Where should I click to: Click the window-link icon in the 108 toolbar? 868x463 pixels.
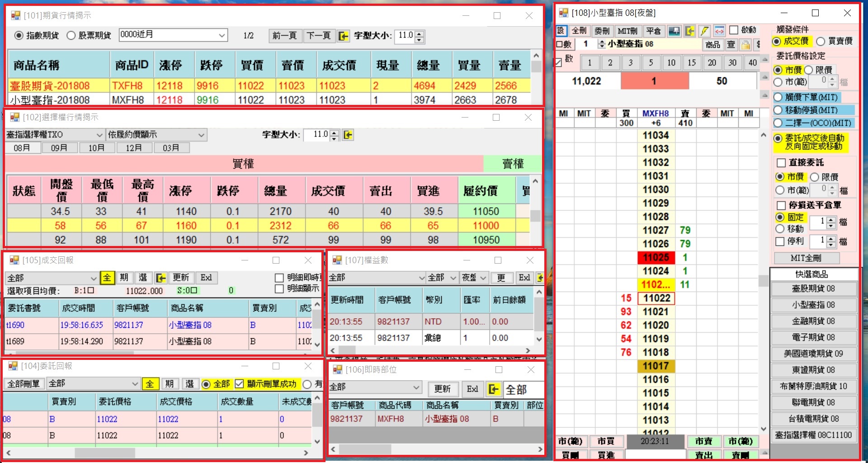(x=718, y=31)
